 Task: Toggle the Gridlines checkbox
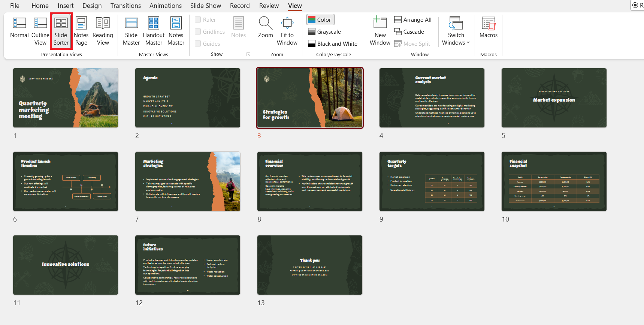tap(198, 31)
